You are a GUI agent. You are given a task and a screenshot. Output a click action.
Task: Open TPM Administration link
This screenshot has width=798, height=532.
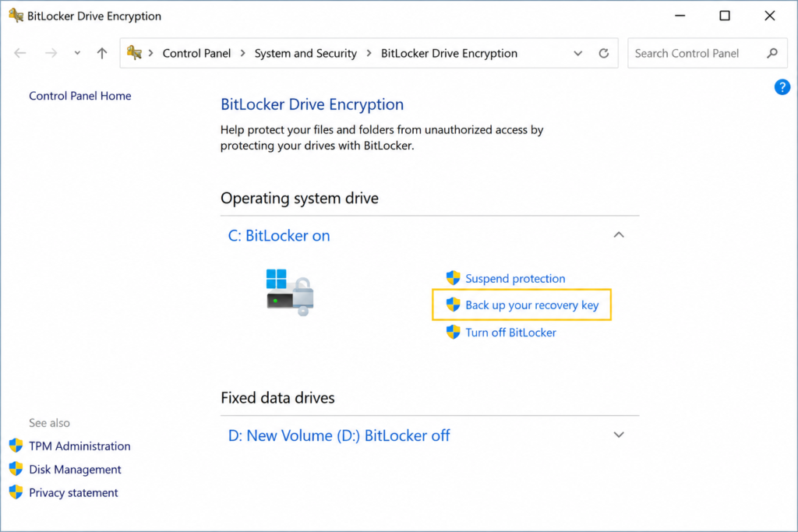click(79, 446)
